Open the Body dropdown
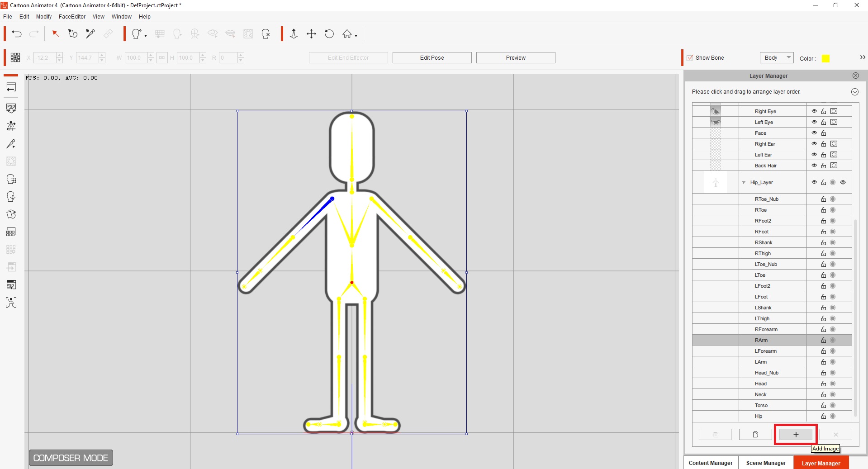Screen dimensions: 868x469 point(777,57)
